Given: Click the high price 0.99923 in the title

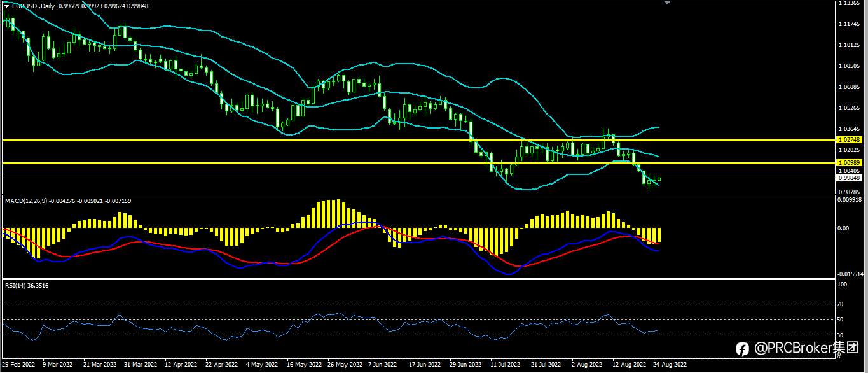Looking at the screenshot, I should click(x=92, y=5).
